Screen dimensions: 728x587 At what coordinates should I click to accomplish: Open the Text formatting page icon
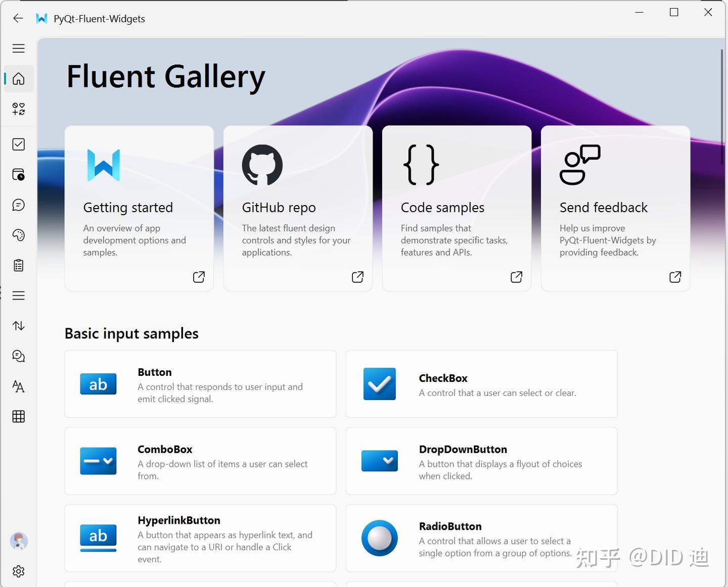[18, 386]
